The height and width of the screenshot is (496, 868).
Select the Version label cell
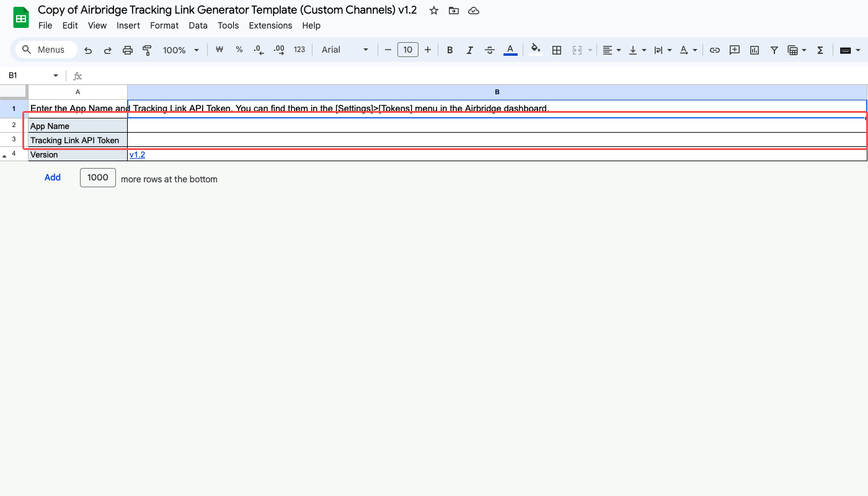pyautogui.click(x=77, y=154)
